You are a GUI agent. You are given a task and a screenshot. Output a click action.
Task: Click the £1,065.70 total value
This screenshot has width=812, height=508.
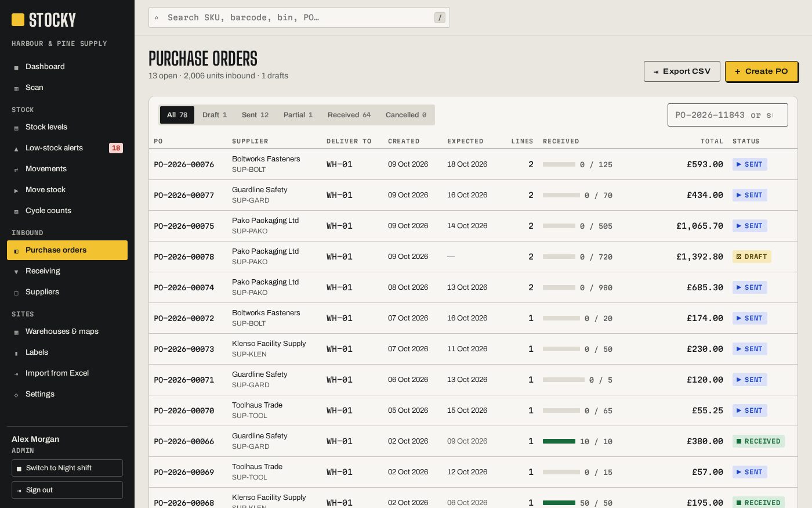699,226
